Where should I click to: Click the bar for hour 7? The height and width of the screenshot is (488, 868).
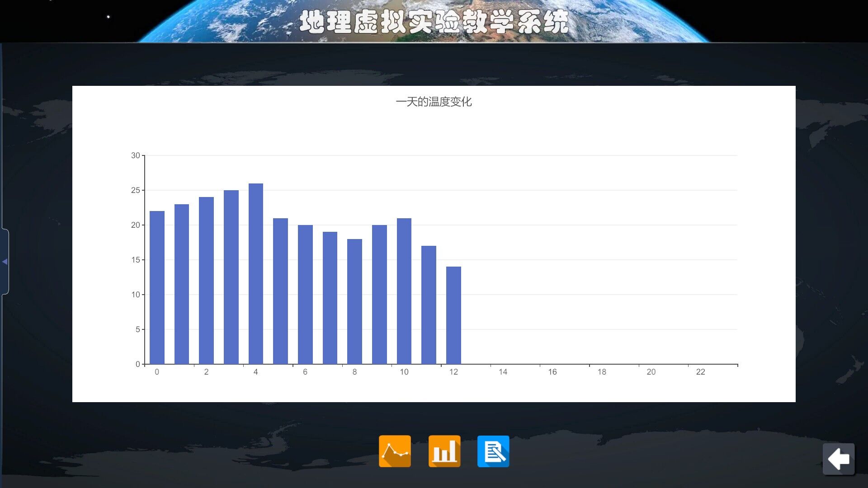[x=330, y=298]
